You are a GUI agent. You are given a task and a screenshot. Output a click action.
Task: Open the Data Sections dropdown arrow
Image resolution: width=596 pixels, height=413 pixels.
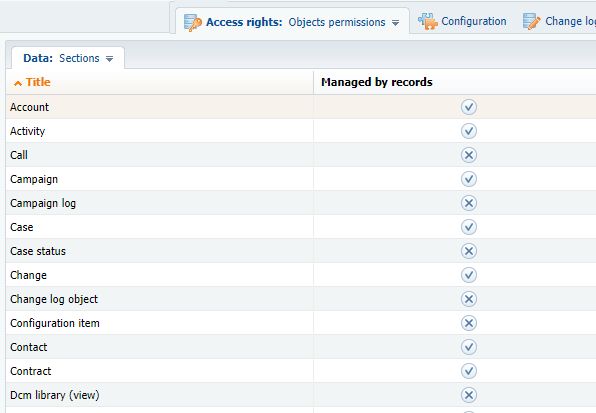point(109,59)
